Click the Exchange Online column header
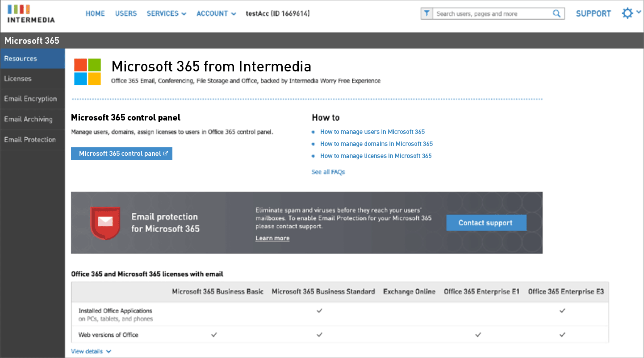644x358 pixels. pyautogui.click(x=409, y=291)
